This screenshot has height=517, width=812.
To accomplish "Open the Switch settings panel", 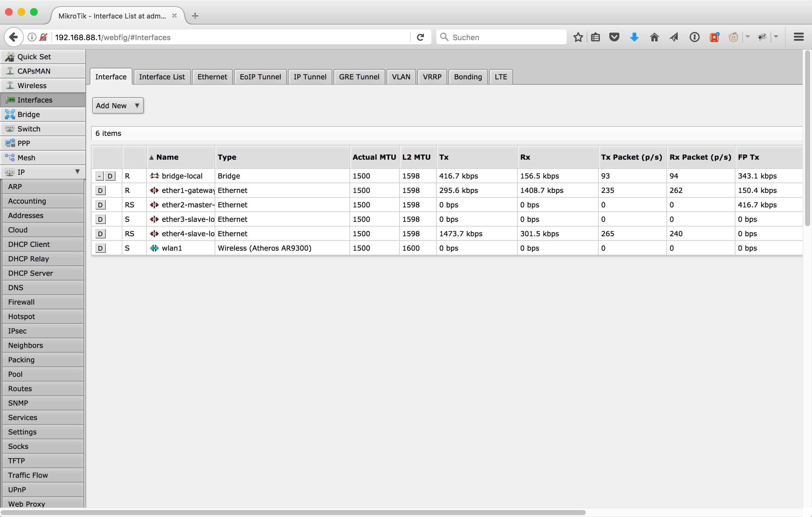I will point(29,129).
